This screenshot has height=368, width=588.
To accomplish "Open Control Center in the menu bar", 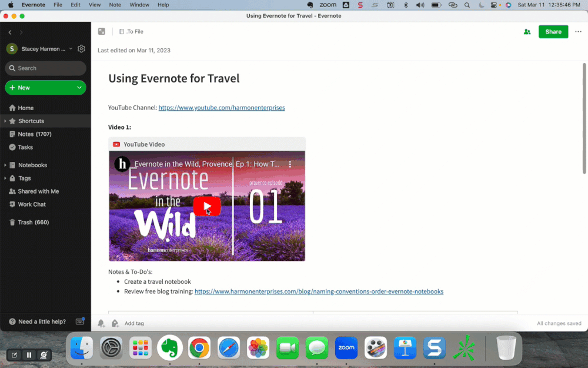I will 494,5.
